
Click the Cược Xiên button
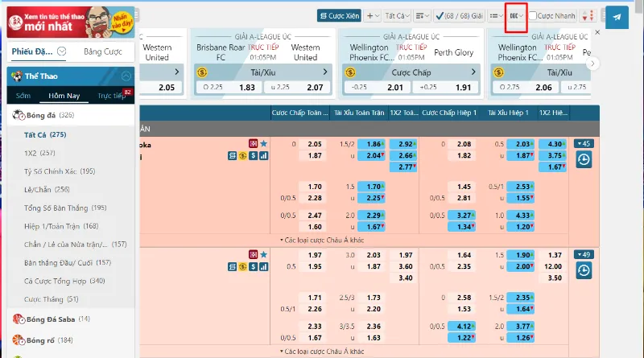pos(339,15)
